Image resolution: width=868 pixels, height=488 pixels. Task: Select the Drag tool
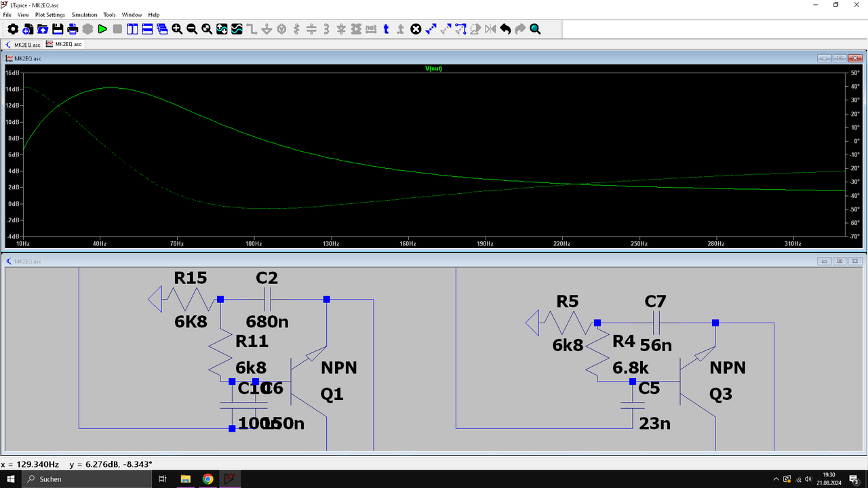[460, 29]
